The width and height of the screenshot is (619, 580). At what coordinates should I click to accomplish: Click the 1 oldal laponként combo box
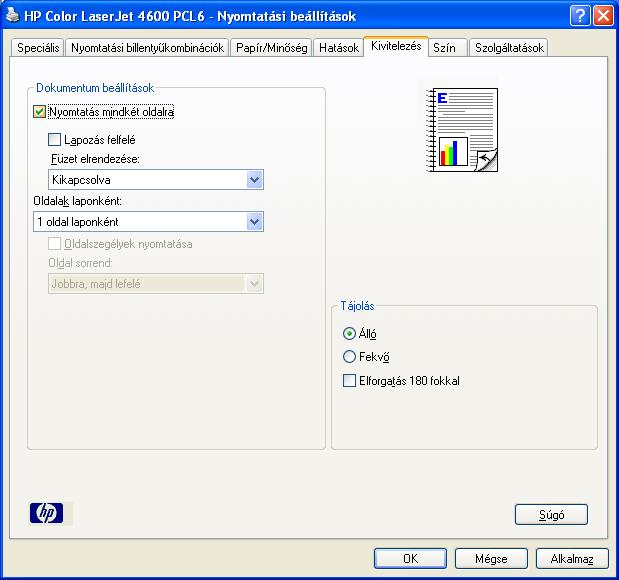pyautogui.click(x=148, y=221)
